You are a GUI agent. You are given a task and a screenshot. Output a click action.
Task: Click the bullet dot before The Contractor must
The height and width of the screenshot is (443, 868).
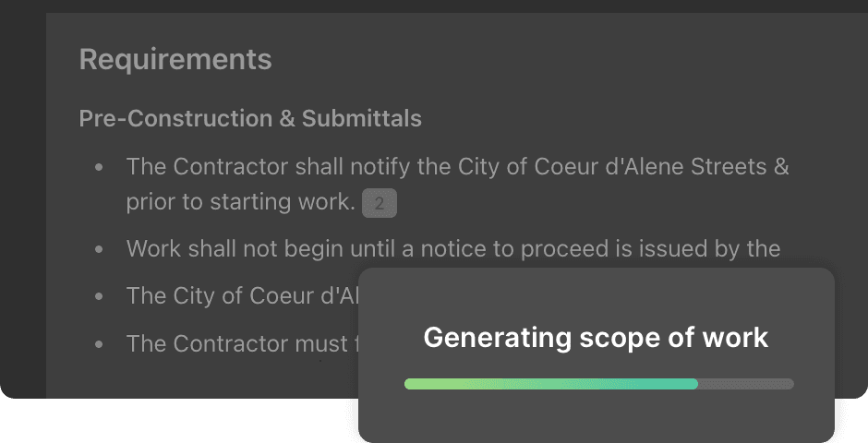[x=99, y=344]
